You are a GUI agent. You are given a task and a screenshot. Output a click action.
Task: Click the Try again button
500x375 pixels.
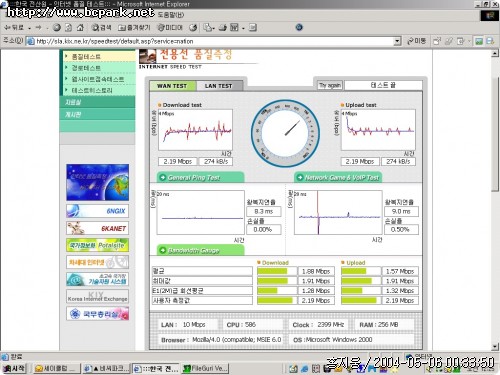(x=330, y=85)
